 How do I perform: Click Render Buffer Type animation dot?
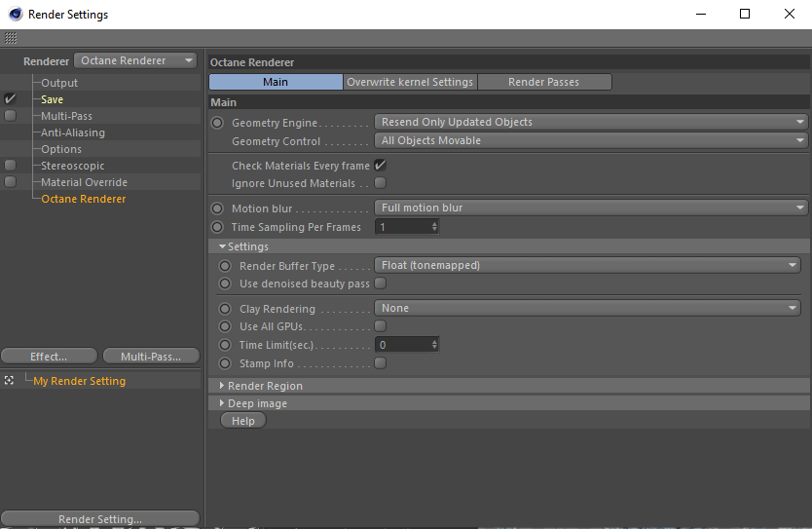click(225, 266)
